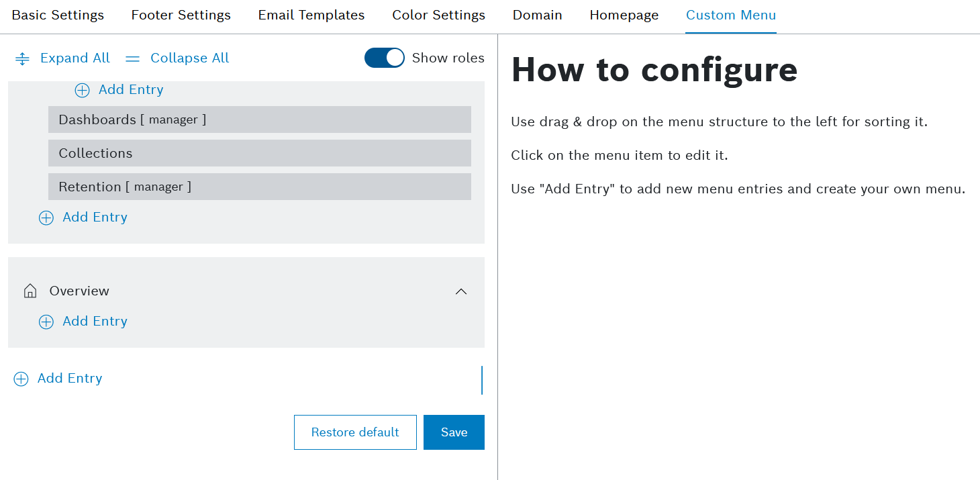Click the plus icon above Dashboards entry
The height and width of the screenshot is (480, 980).
click(x=82, y=91)
